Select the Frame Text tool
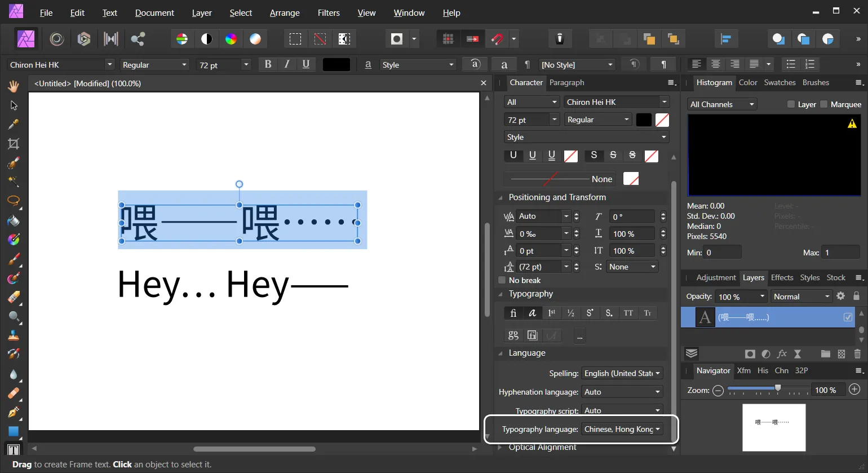Screen dimensions: 868x473 pyautogui.click(x=14, y=449)
